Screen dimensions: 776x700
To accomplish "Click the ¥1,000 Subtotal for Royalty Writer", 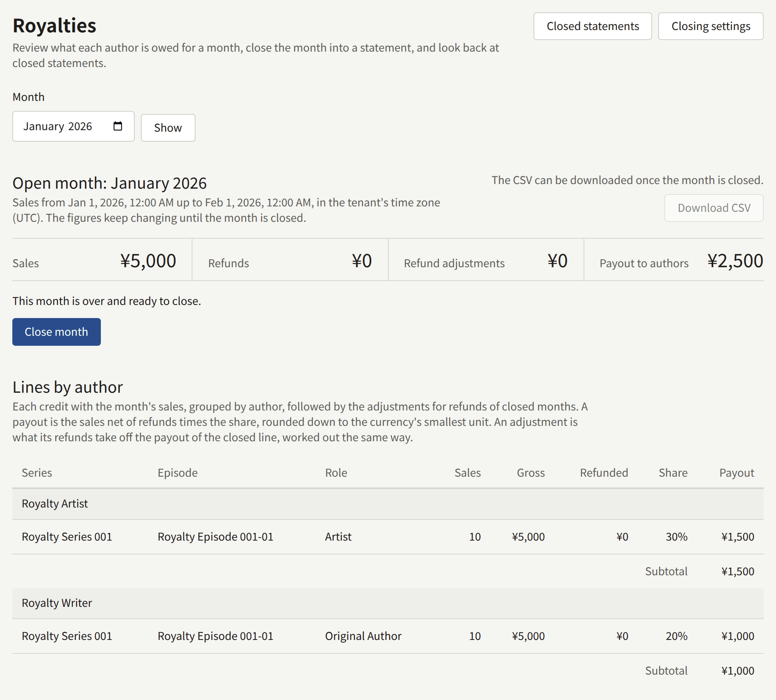I will point(738,671).
